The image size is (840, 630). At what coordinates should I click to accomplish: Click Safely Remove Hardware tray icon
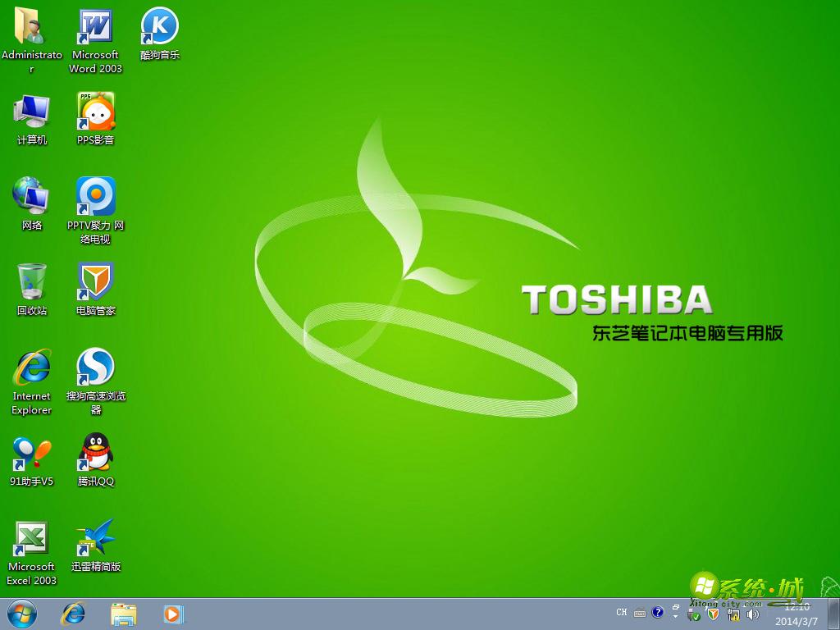(x=693, y=614)
